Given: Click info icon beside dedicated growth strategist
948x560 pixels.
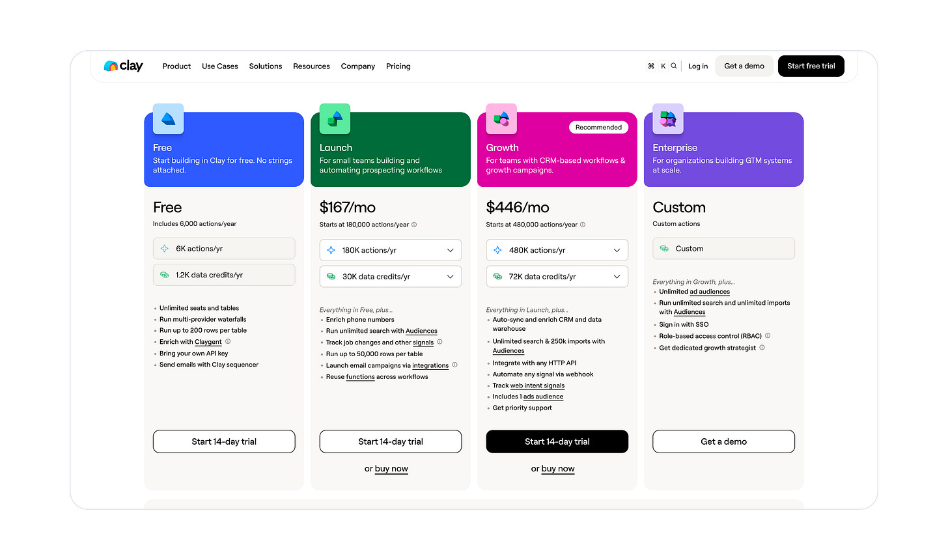Looking at the screenshot, I should 762,348.
